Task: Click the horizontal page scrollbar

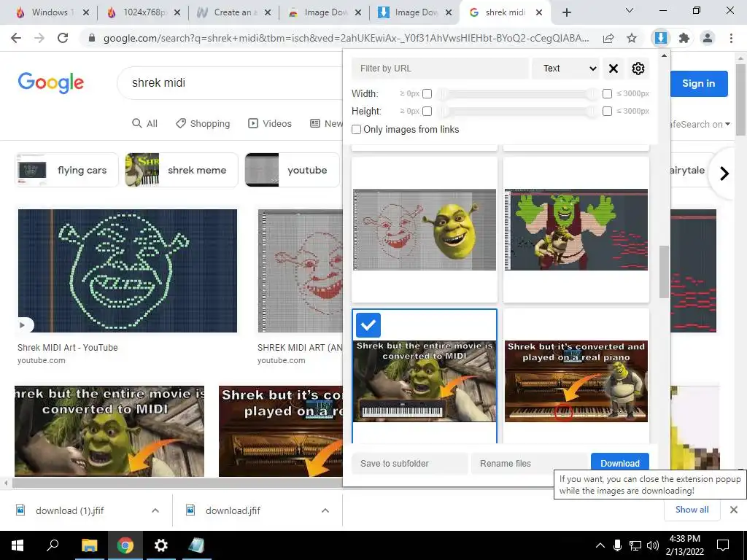Action: coord(177,483)
